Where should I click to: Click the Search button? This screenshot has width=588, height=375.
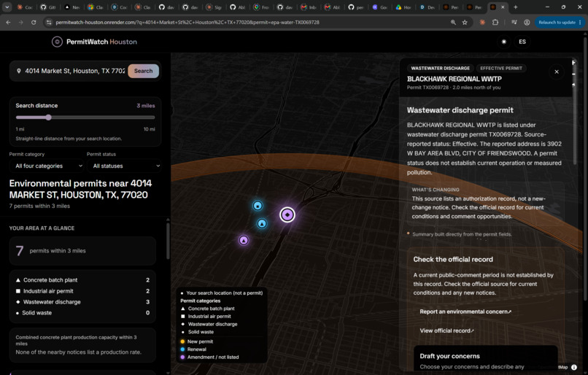point(143,71)
